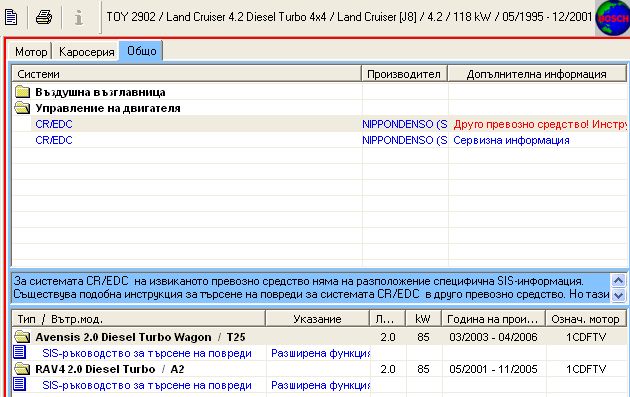Open SIS document icon under RAV4
The width and height of the screenshot is (630, 397).
(x=19, y=384)
